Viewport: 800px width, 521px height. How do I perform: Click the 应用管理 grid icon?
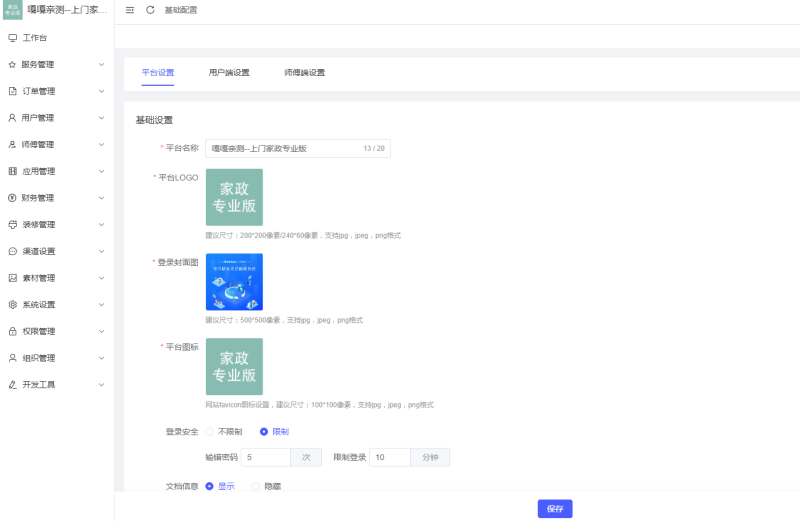13,171
